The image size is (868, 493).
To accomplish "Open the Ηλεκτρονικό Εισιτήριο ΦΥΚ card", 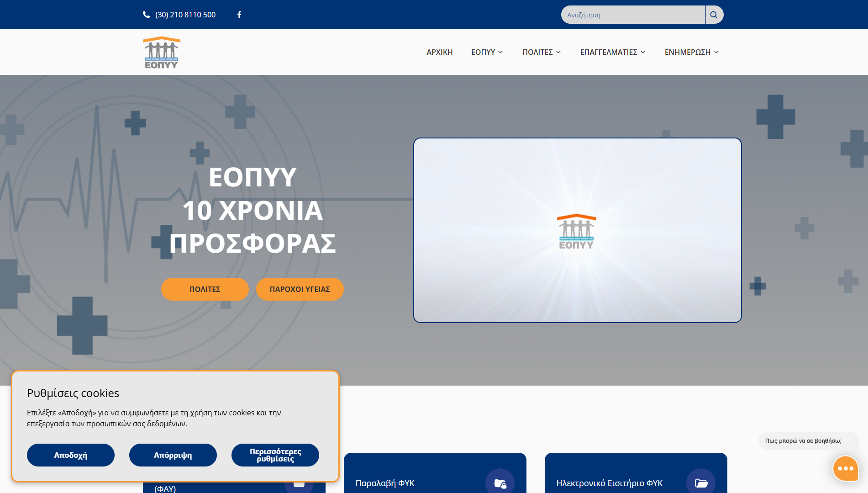I will [636, 473].
